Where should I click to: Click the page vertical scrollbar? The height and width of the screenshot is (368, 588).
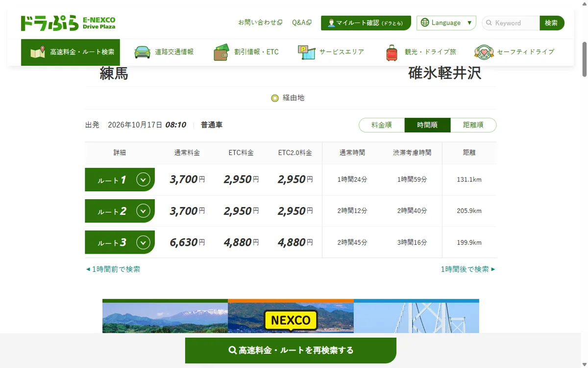(585, 59)
